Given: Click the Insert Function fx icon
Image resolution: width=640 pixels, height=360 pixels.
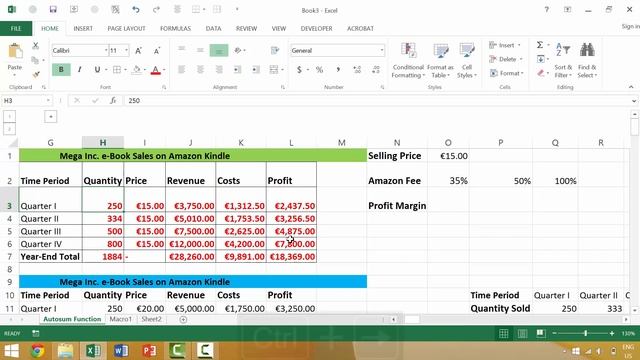Looking at the screenshot, I should (113, 100).
